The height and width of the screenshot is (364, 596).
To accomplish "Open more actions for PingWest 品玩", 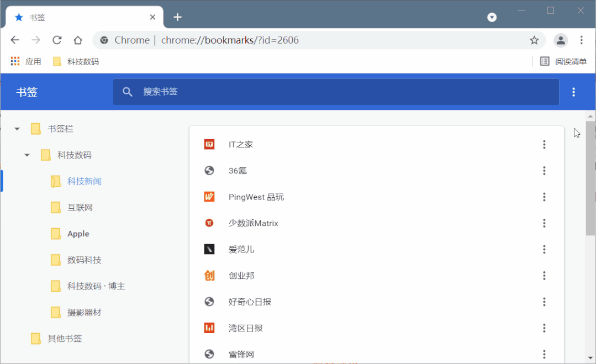I will [544, 197].
